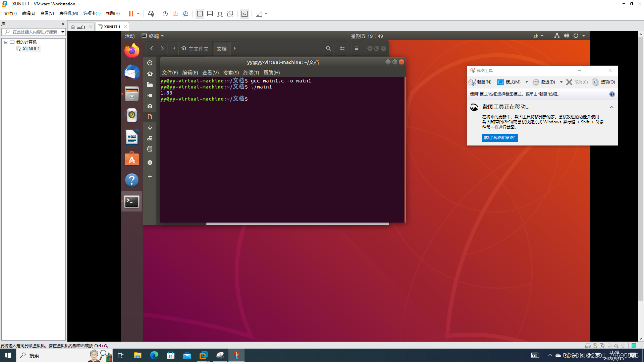This screenshot has width=644, height=362.
Task: Click the send Ctrl+Alt+Del toolbar icon
Action: (151, 14)
